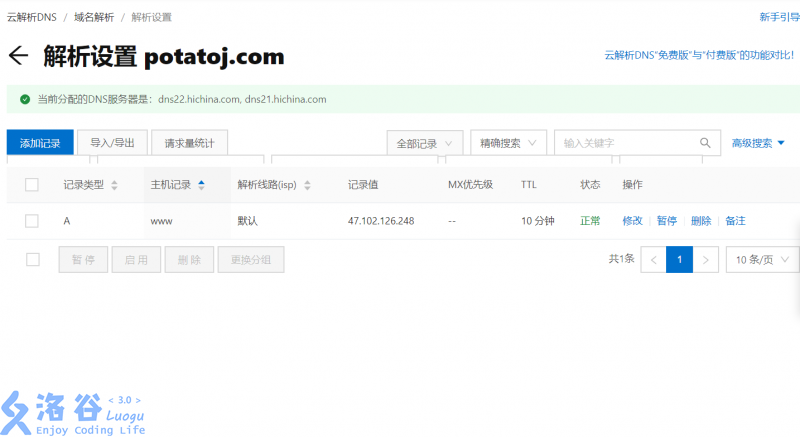
Task: Open the 全部记录 filter dropdown
Action: pos(426,143)
